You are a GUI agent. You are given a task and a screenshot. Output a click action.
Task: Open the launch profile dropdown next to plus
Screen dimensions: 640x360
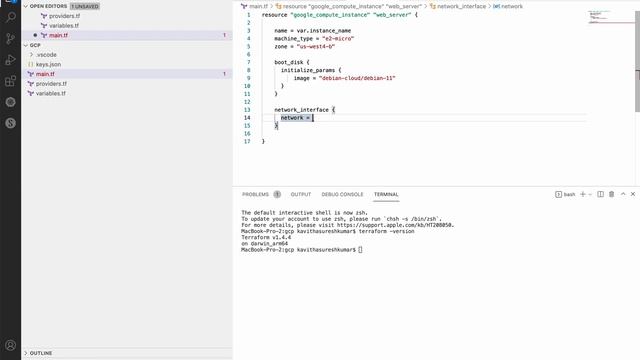(590, 195)
